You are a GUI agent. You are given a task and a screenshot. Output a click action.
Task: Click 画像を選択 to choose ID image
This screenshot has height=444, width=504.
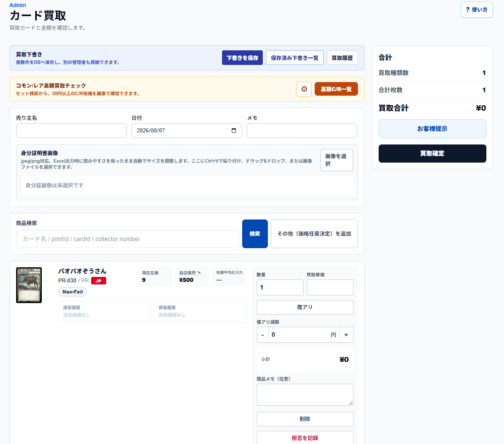(x=336, y=160)
